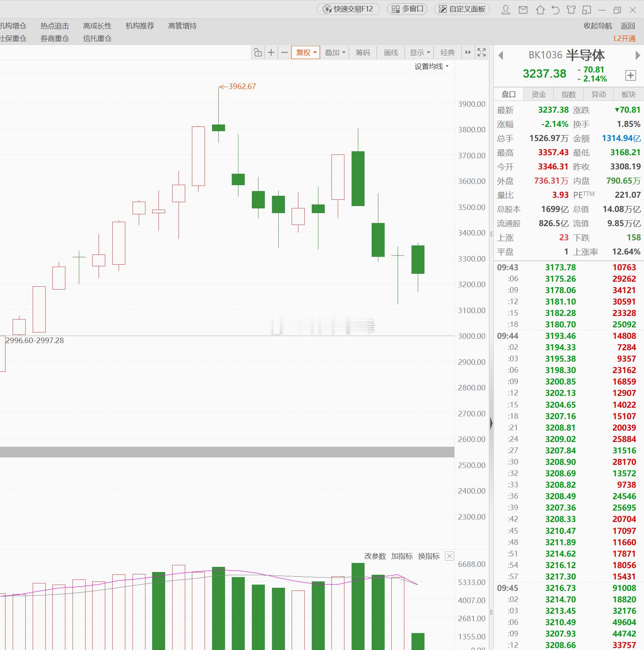The height and width of the screenshot is (650, 644).
Task: Open 多窗口 multi-window mode
Action: click(407, 9)
